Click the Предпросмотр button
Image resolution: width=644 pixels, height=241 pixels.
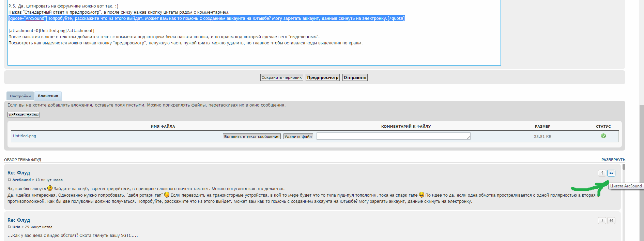322,77
